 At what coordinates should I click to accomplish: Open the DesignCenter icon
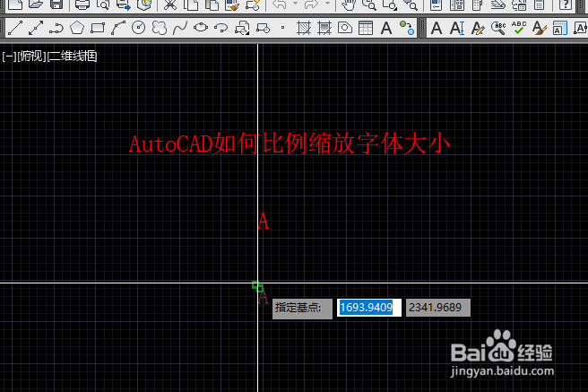click(457, 4)
